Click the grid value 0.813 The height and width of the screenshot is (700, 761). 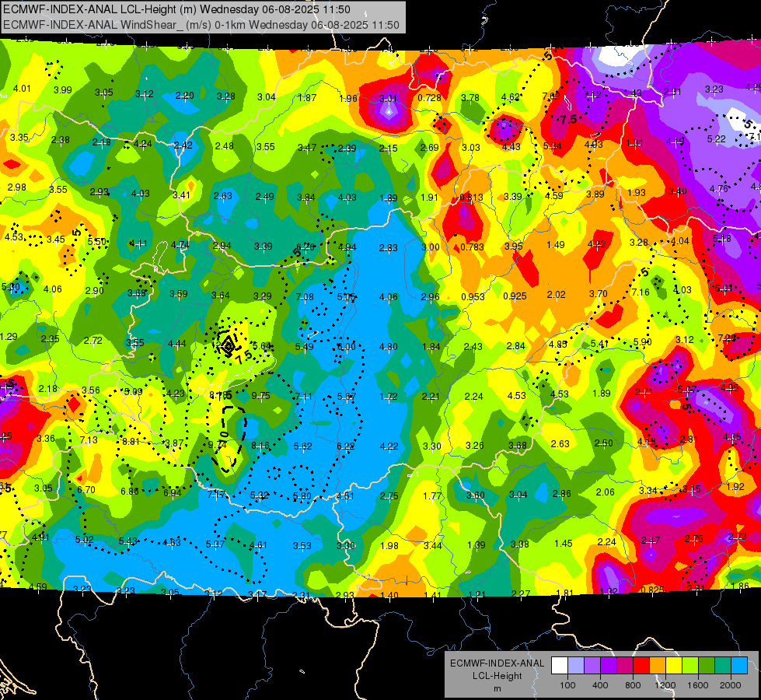point(471,198)
